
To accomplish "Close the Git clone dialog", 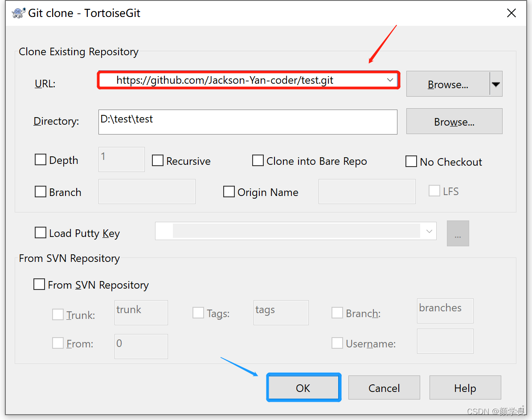I will tap(512, 13).
